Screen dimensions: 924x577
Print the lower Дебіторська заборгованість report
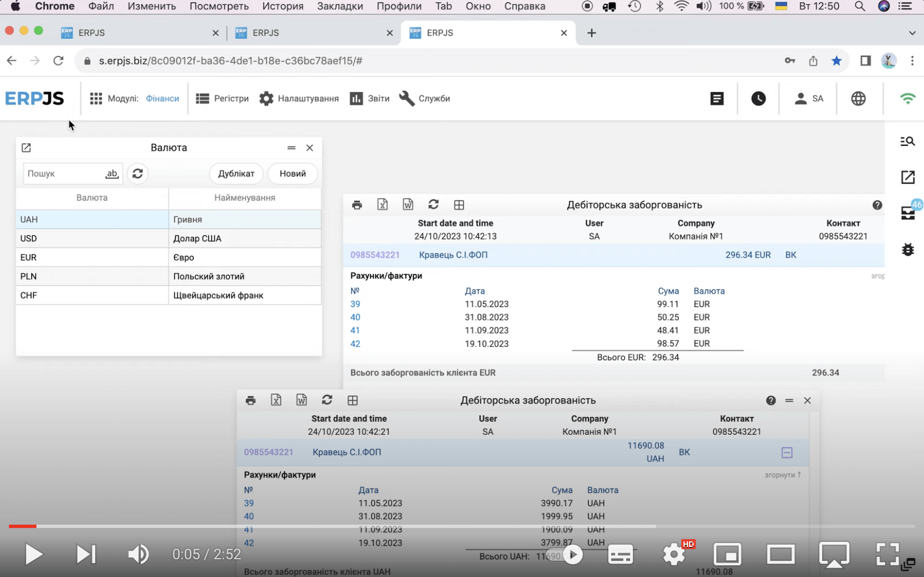(x=250, y=400)
